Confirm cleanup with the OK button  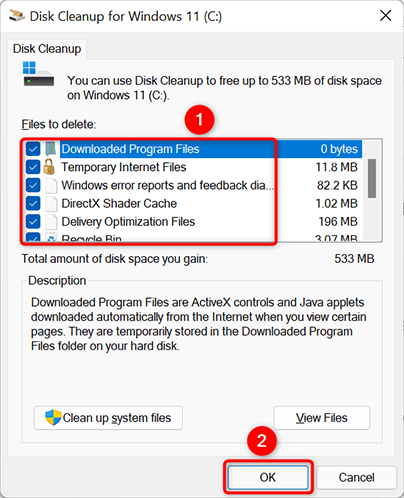pyautogui.click(x=268, y=477)
